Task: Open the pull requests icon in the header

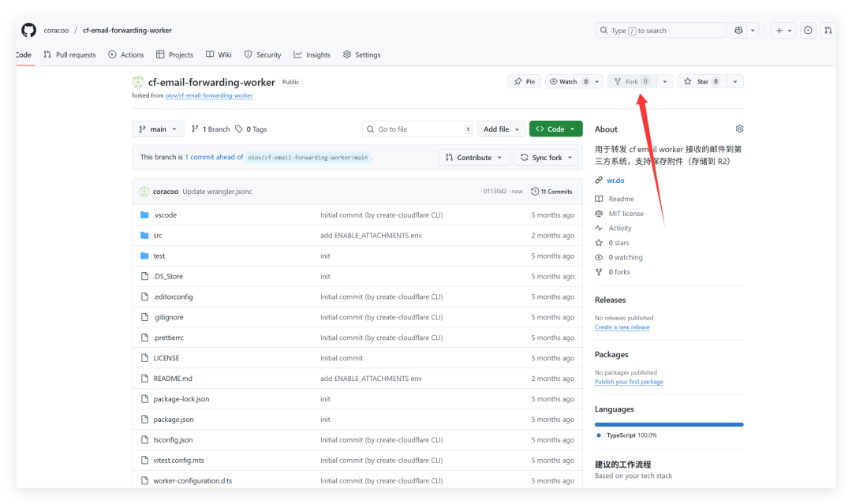Action: [828, 31]
